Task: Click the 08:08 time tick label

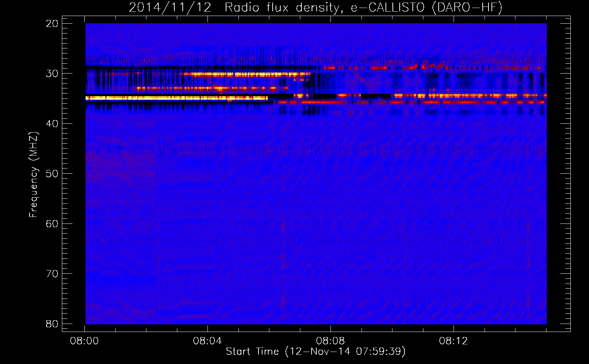Action: tap(331, 341)
